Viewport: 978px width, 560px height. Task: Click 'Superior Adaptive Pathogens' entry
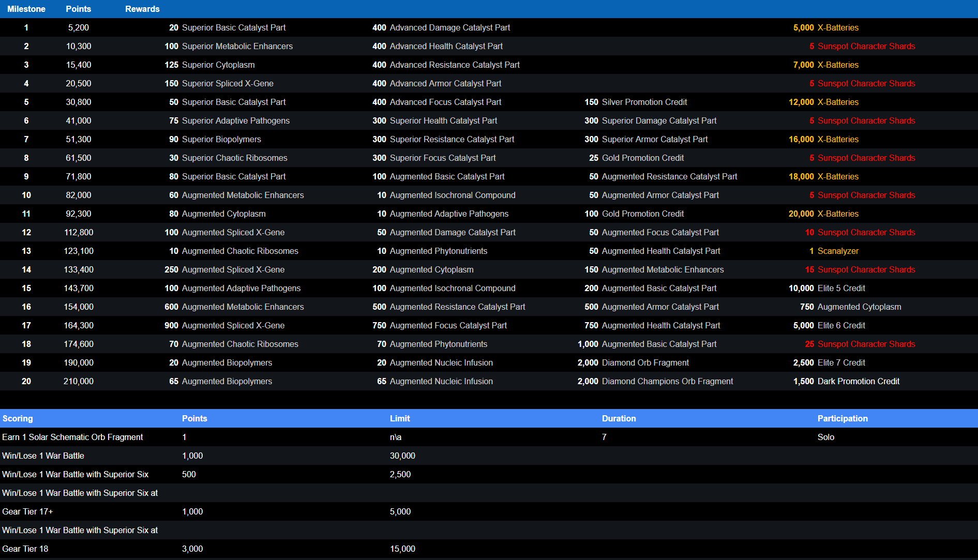point(236,120)
